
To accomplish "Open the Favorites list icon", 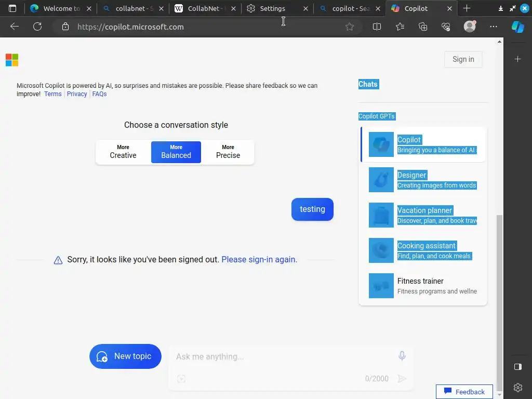I will coord(400,26).
